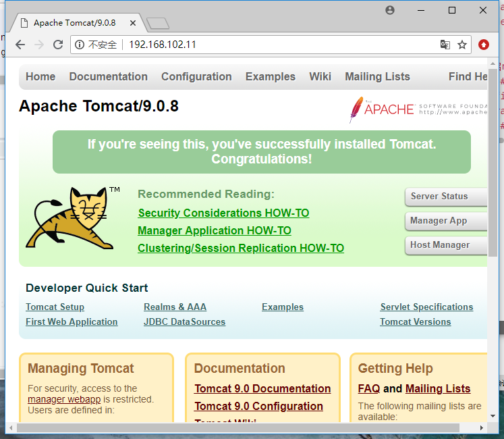
Task: Click the Managing Tomcat heading
Action: point(81,369)
